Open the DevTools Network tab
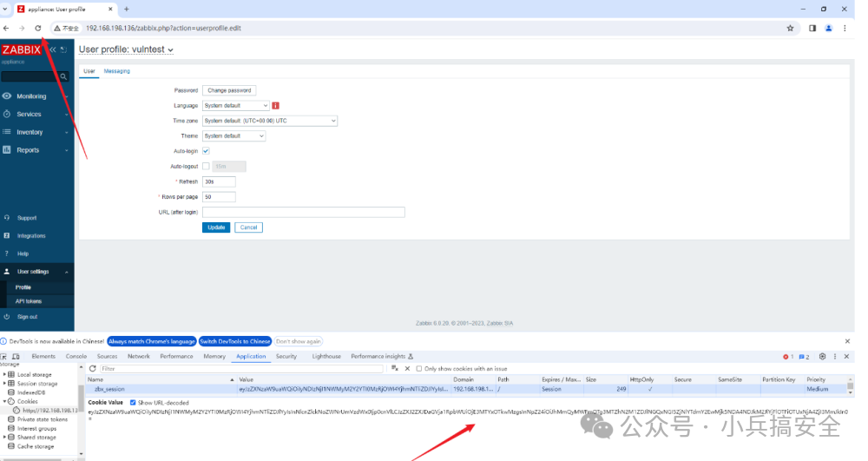The height and width of the screenshot is (461, 868). (138, 357)
